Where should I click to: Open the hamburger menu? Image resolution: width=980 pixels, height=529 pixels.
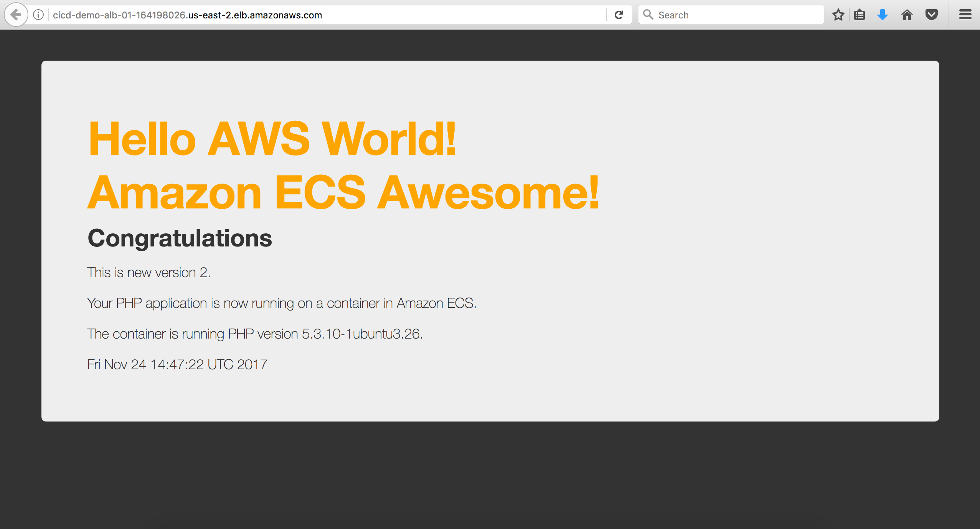click(965, 15)
